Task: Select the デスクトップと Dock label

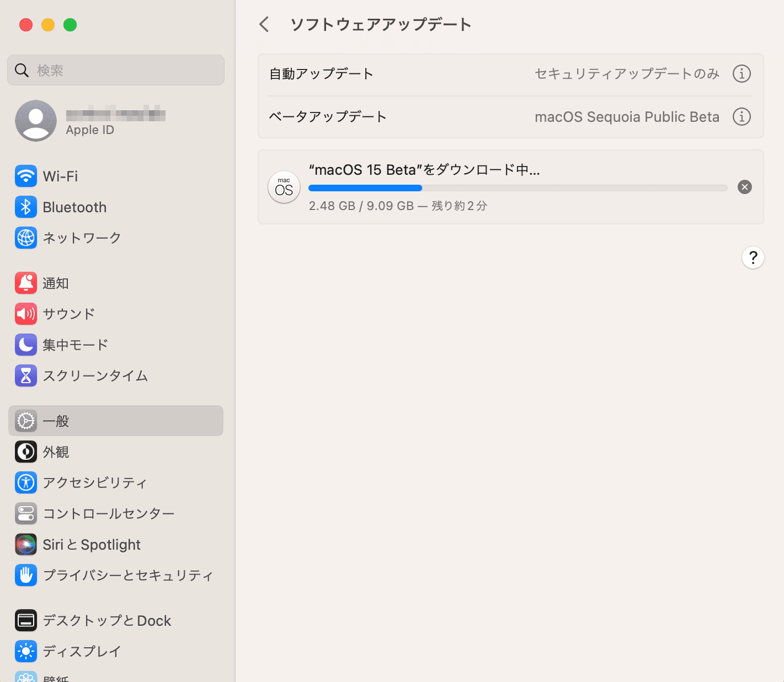Action: click(107, 620)
